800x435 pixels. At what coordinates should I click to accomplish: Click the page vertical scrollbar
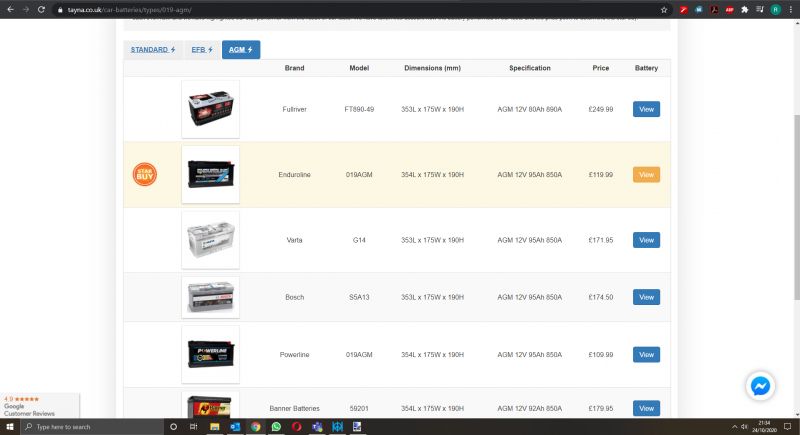796,208
